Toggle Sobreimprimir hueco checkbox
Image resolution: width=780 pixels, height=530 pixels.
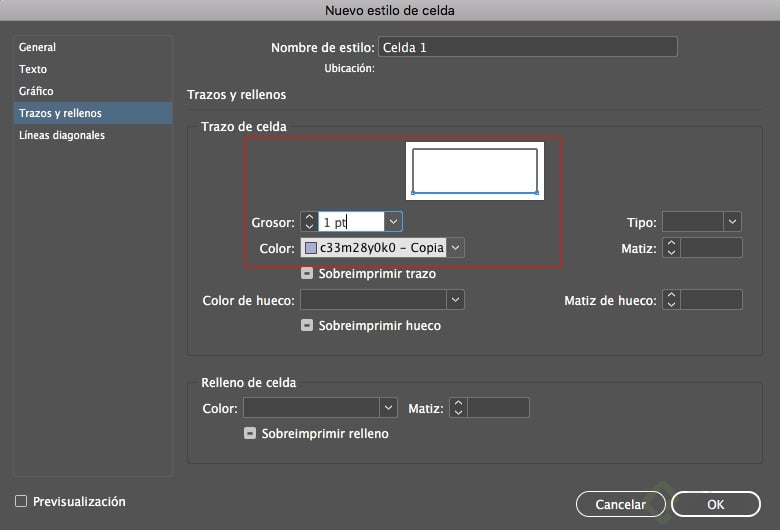point(308,326)
